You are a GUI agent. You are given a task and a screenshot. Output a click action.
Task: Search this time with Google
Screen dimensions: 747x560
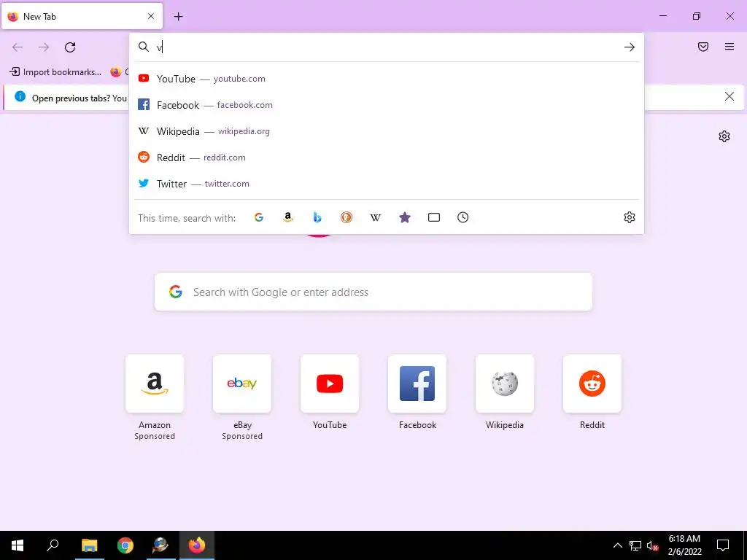(259, 217)
